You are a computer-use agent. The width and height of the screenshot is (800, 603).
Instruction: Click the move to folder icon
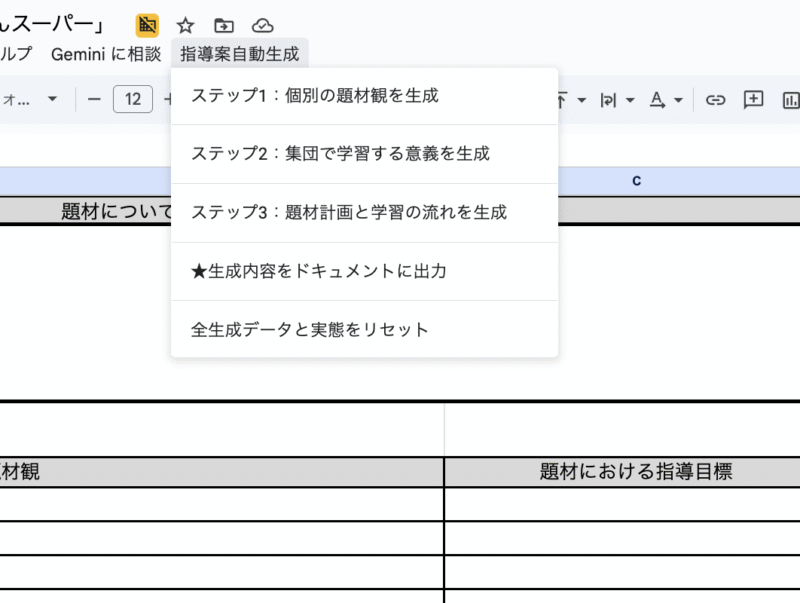[x=224, y=26]
